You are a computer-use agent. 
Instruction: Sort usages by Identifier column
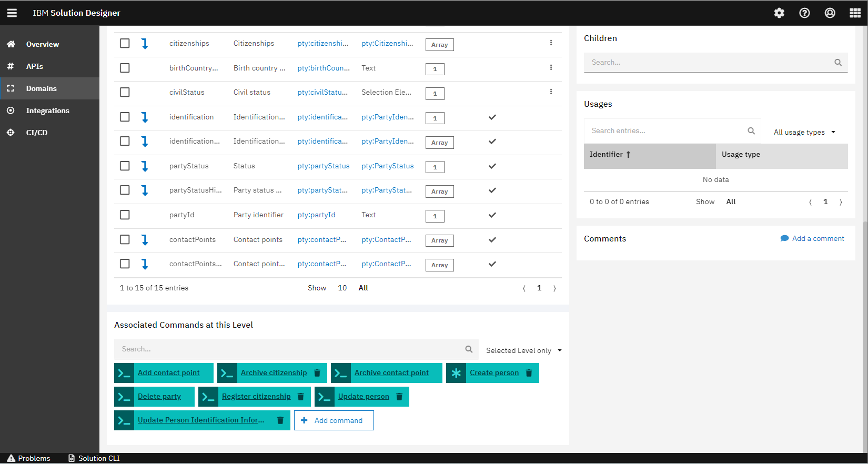tap(610, 155)
